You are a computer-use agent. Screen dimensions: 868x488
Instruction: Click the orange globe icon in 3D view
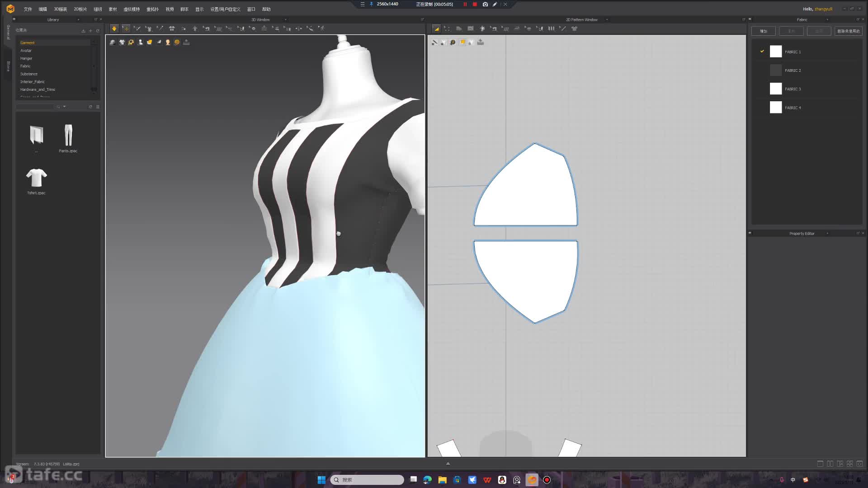177,42
